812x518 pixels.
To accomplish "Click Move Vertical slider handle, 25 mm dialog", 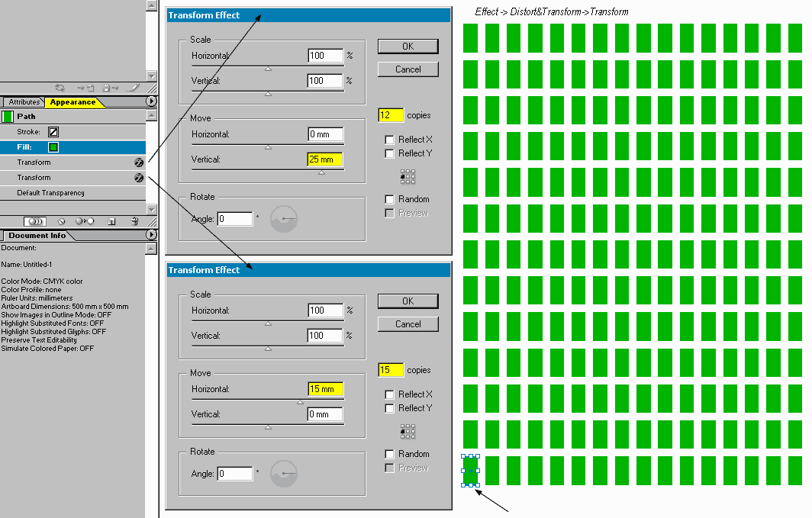I will [x=321, y=173].
